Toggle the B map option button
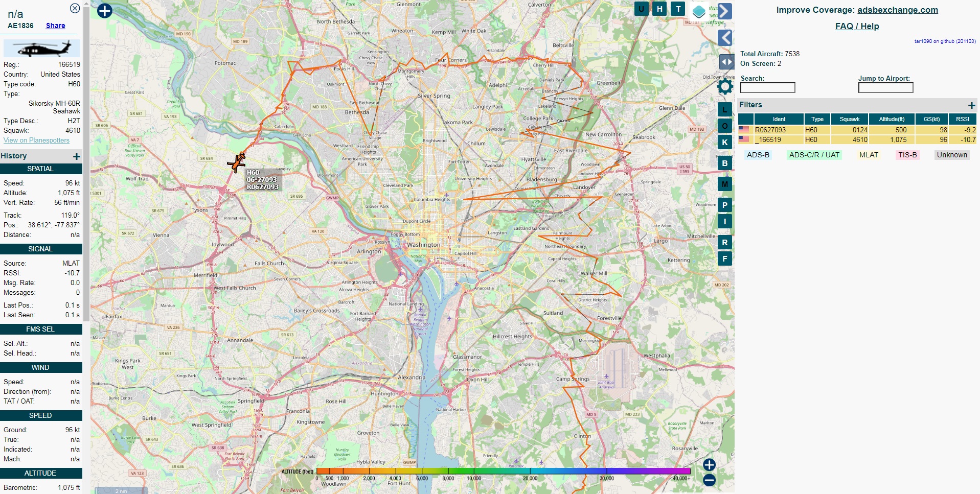This screenshot has height=494, width=980. point(724,163)
